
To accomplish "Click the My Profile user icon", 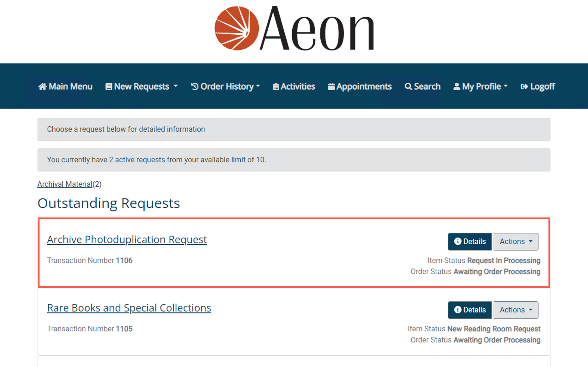I will [457, 87].
